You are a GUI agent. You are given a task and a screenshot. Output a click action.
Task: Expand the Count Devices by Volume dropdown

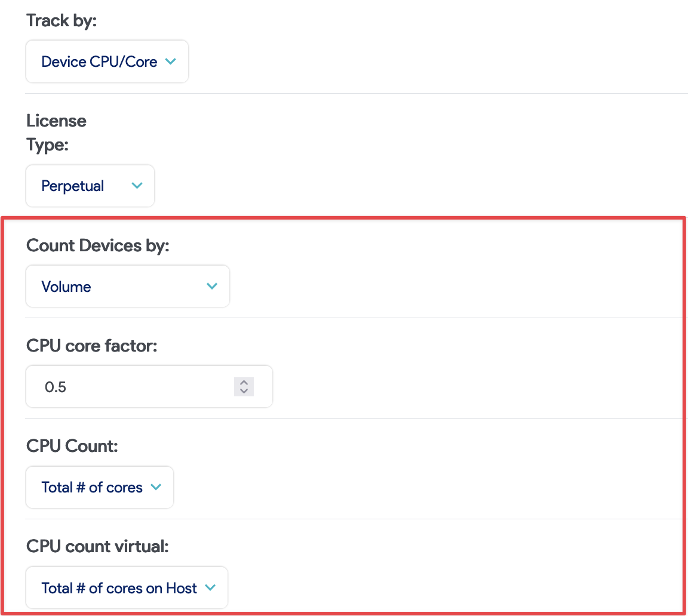[127, 286]
